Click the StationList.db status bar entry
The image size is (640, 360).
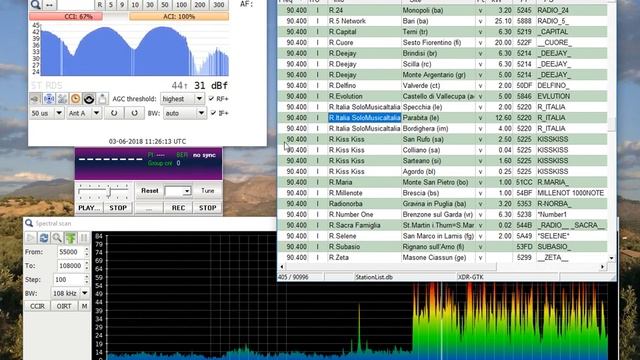[x=373, y=277]
